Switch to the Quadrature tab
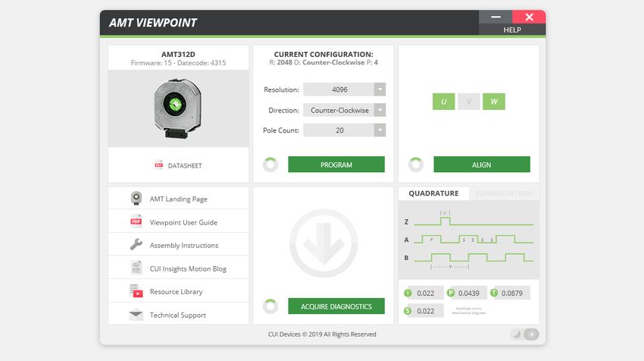 click(433, 193)
